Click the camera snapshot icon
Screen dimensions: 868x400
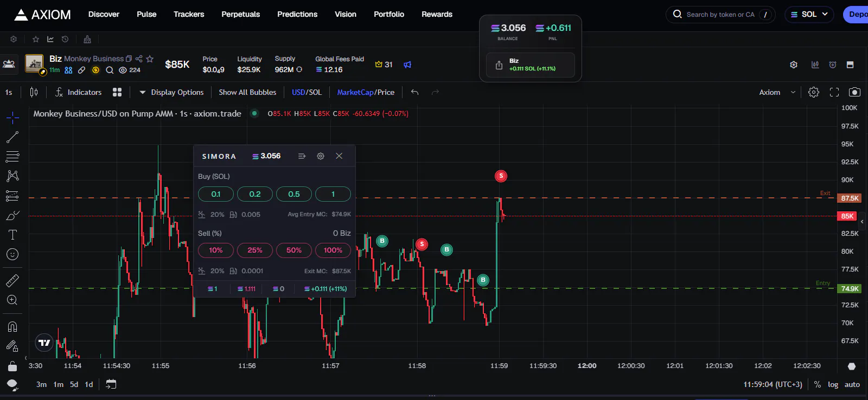(854, 92)
